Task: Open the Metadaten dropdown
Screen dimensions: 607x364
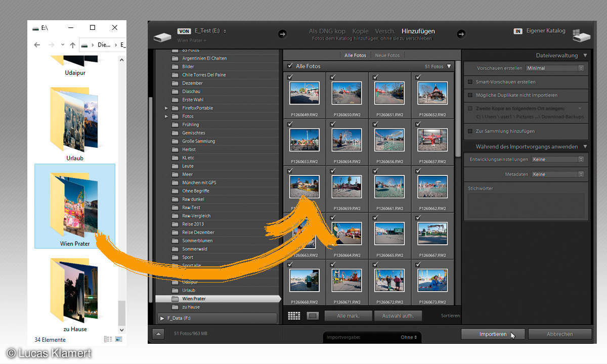Action: [557, 174]
